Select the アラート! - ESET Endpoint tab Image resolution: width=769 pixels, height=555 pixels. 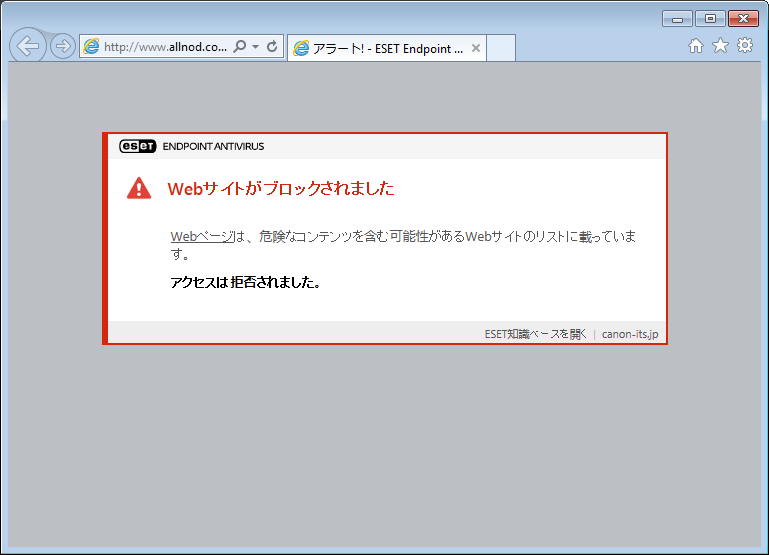click(x=387, y=48)
